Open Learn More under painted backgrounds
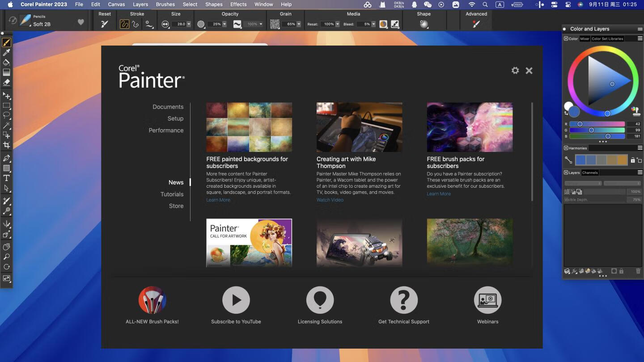Image resolution: width=644 pixels, height=362 pixels. [x=218, y=200]
